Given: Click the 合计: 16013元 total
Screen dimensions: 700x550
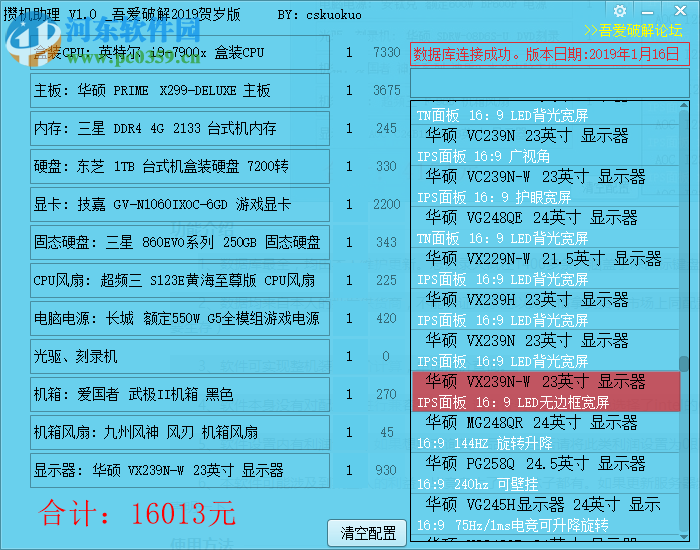Looking at the screenshot, I should 137,513.
